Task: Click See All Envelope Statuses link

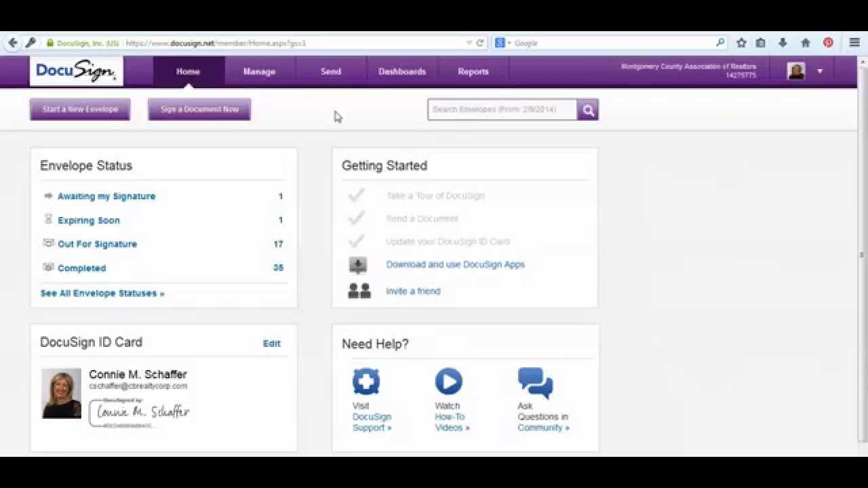Action: [102, 293]
